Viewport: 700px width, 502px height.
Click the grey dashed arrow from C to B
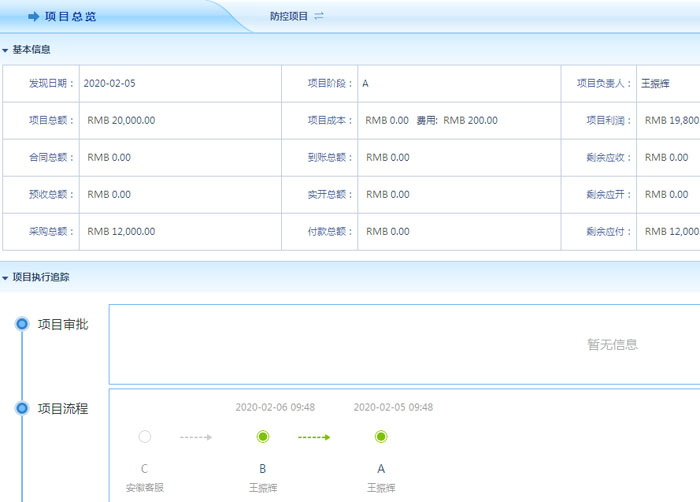tap(196, 437)
